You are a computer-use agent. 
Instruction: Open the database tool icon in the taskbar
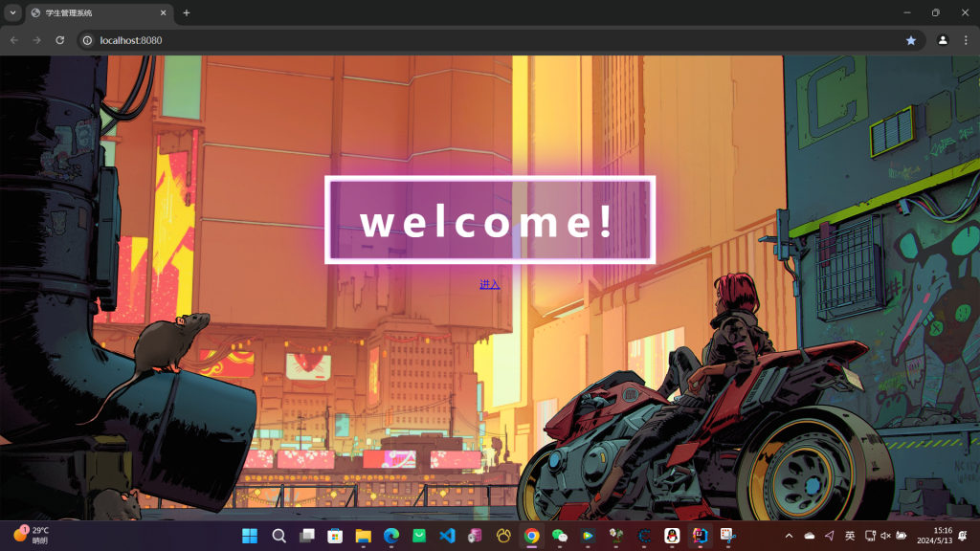(x=475, y=536)
